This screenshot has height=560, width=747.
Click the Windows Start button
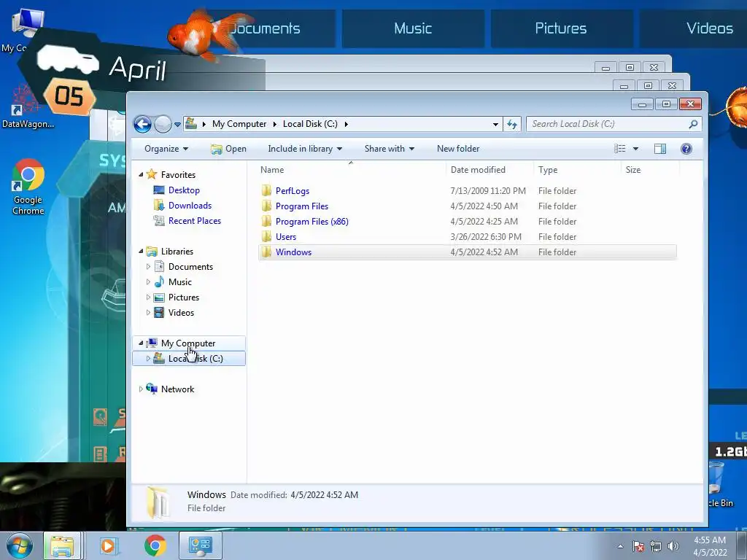click(20, 545)
